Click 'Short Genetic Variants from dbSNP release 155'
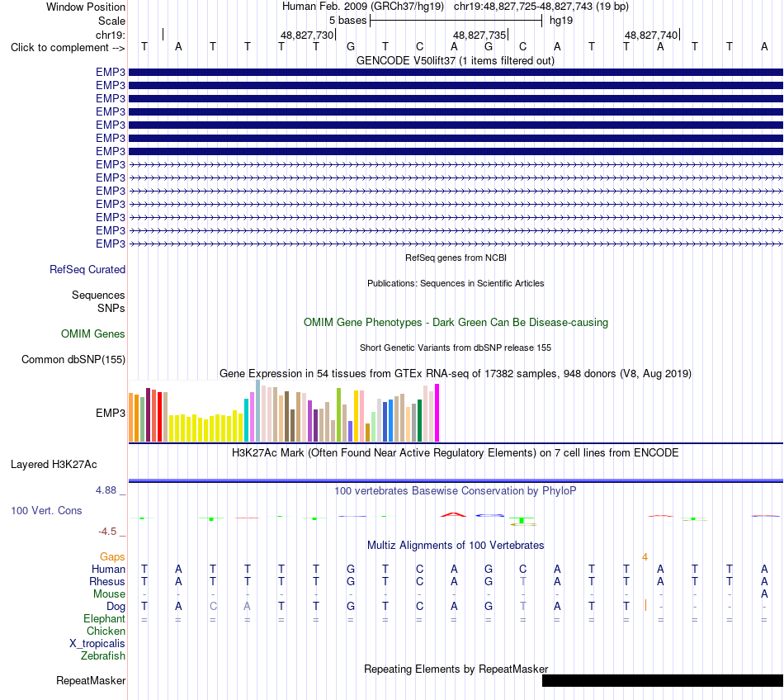 click(x=456, y=348)
